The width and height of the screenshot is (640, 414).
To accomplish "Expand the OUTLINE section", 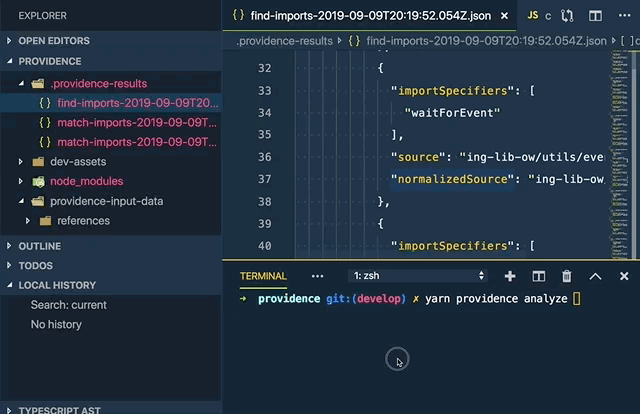I will (x=40, y=246).
